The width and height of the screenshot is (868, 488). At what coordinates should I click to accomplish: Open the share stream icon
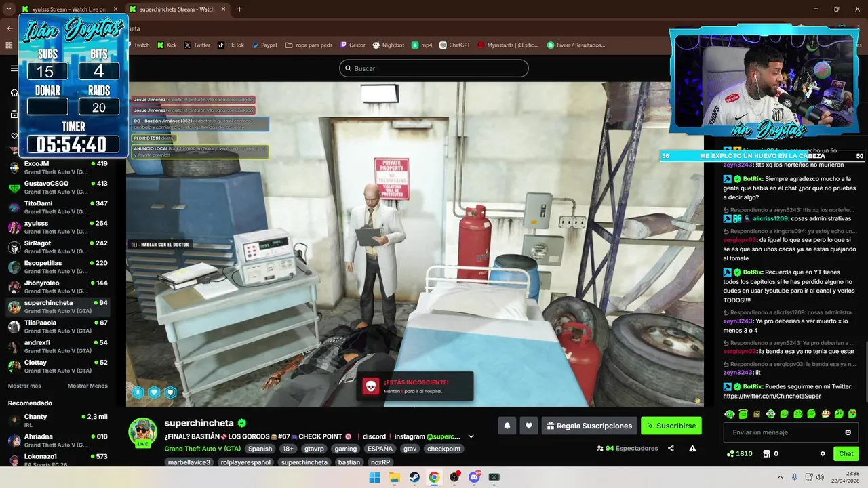(671, 448)
